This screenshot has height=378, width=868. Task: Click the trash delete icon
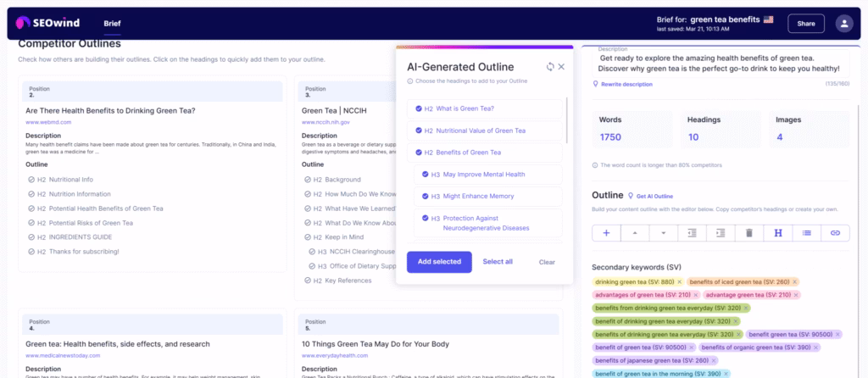pos(749,232)
